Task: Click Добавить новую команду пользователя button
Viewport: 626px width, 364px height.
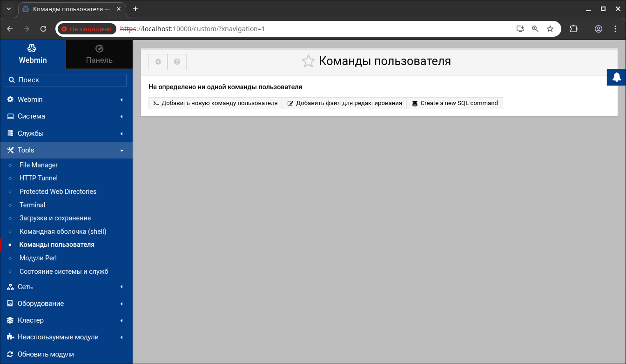Action: click(215, 103)
